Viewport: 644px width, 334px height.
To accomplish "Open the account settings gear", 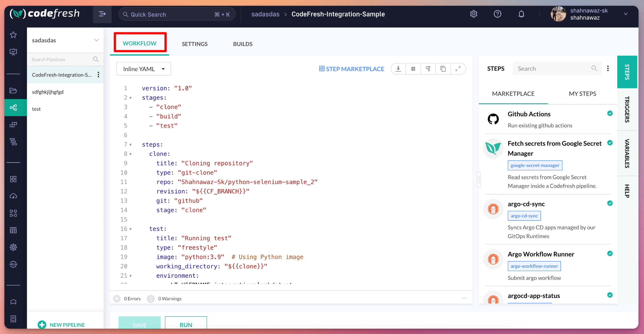I will click(x=473, y=14).
